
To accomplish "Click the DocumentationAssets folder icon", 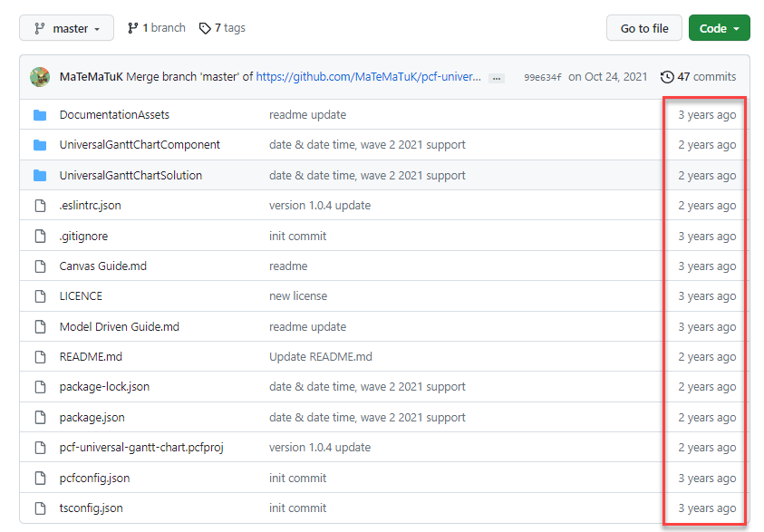I will click(x=40, y=115).
